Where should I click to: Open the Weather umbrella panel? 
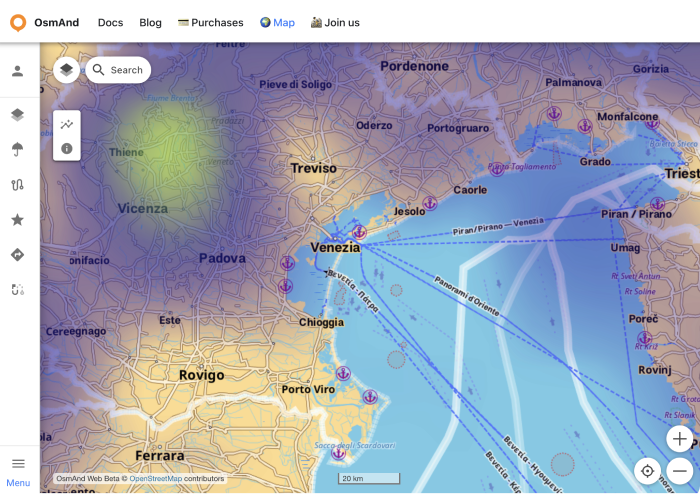pos(17,150)
